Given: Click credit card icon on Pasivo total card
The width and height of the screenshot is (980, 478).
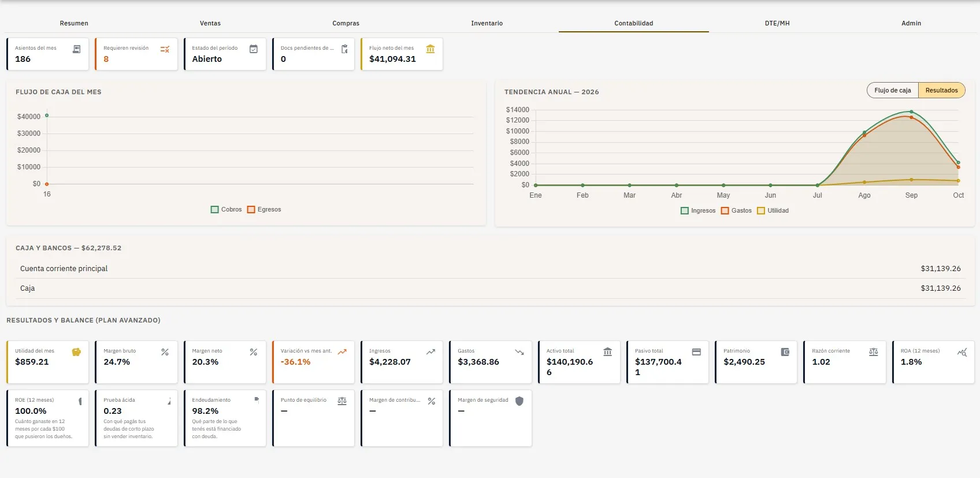Looking at the screenshot, I should tap(696, 352).
